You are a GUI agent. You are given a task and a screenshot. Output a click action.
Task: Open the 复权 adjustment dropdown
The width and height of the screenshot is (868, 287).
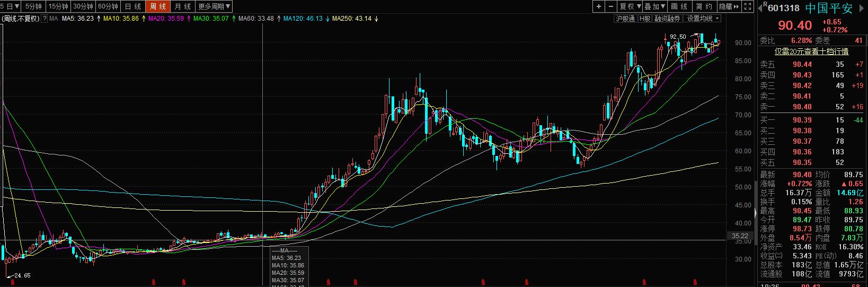tap(630, 6)
